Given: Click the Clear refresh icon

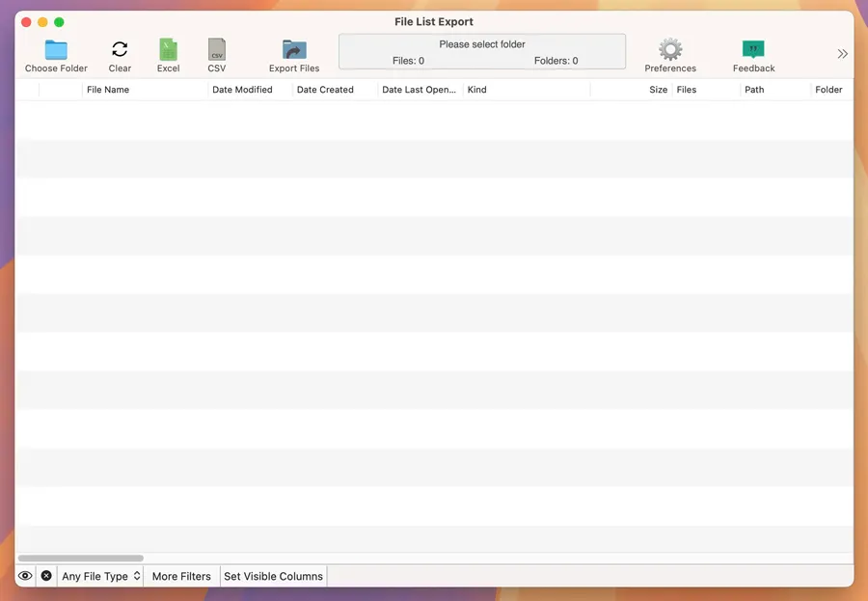Looking at the screenshot, I should click(x=120, y=50).
